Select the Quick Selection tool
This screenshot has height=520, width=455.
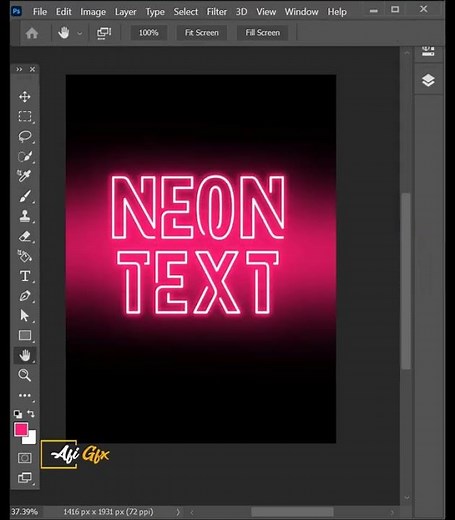(25, 156)
